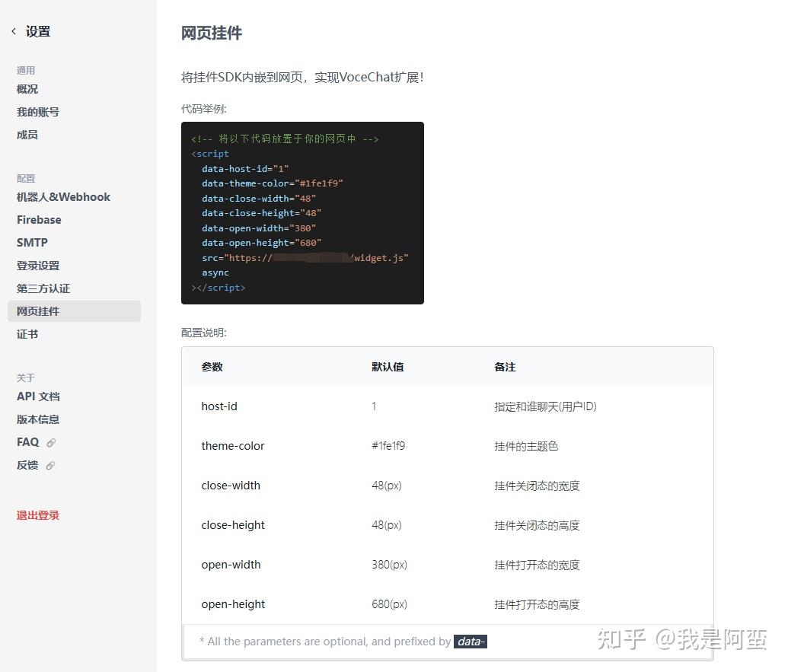
Task: Open the 成员 members page
Action: (27, 135)
